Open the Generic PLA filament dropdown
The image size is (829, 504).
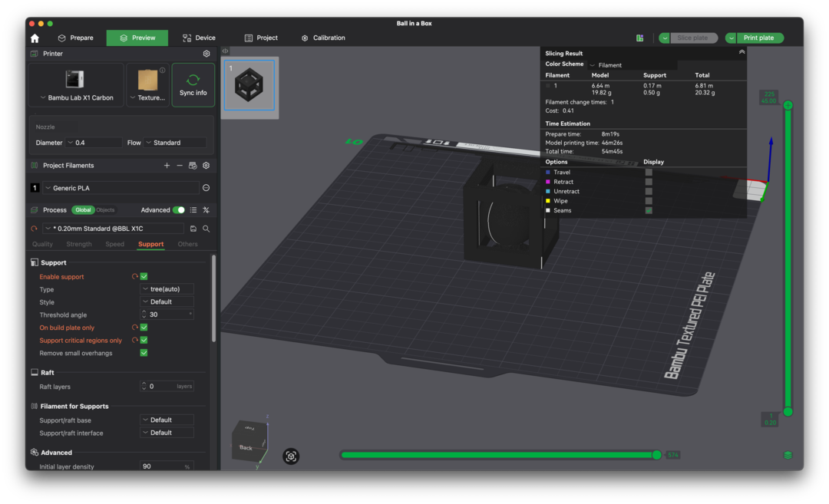tap(121, 188)
